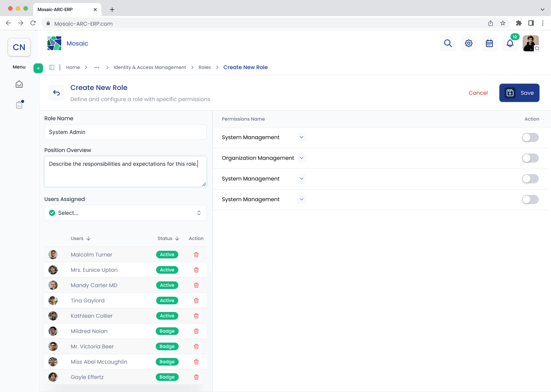This screenshot has width=551, height=392.
Task: Sort the table by the Users column
Action: pos(81,238)
